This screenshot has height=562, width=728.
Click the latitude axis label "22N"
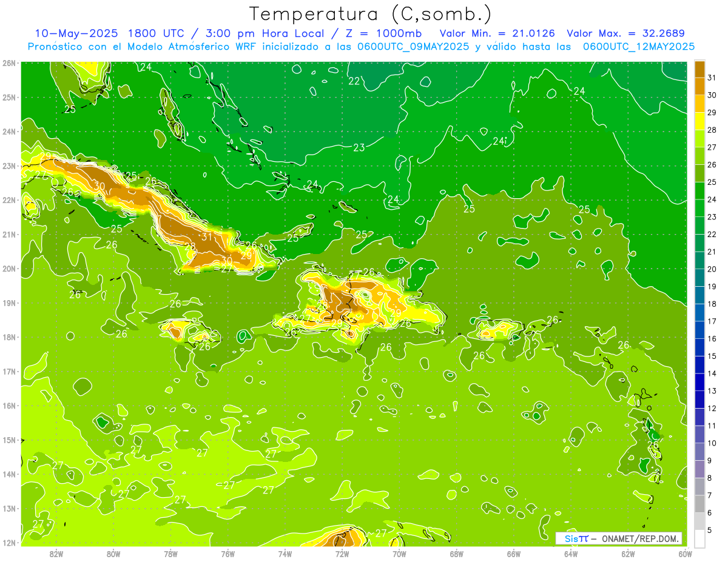click(x=9, y=200)
